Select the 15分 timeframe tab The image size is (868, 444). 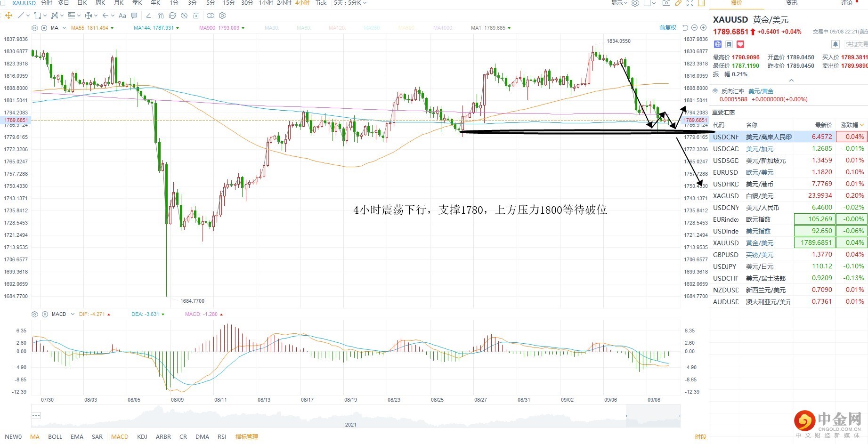tap(229, 3)
